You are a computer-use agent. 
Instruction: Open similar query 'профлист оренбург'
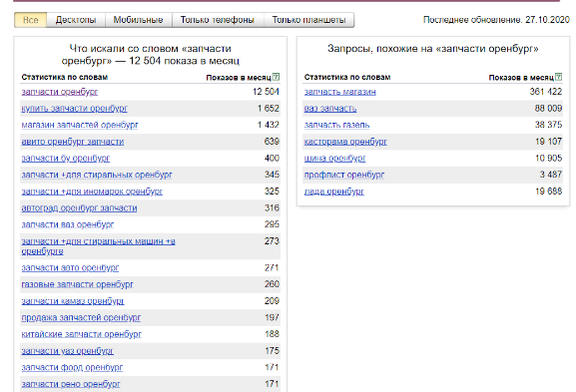click(x=344, y=175)
